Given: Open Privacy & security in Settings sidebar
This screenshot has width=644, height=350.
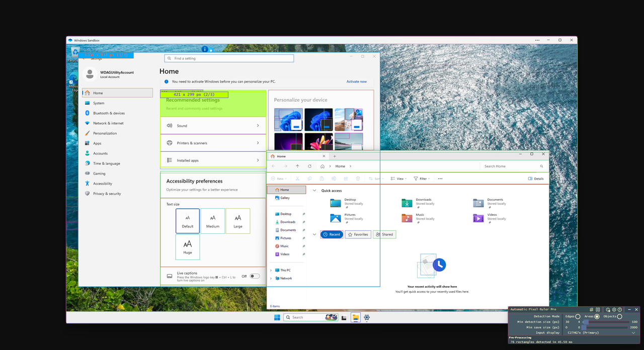Looking at the screenshot, I should pos(118,194).
